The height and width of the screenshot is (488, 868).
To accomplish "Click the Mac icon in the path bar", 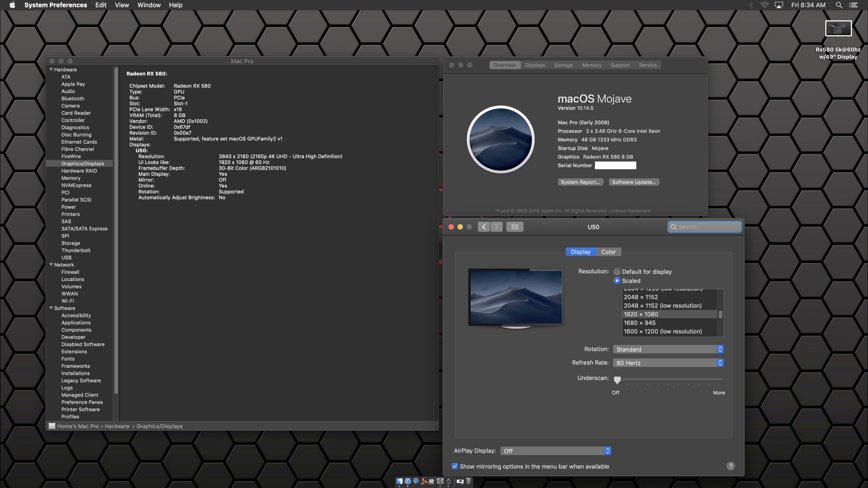I will [x=52, y=426].
